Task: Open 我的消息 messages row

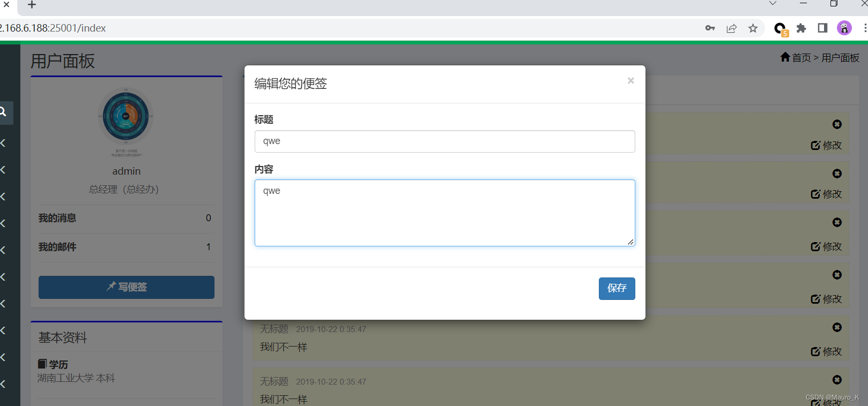Action: coord(127,219)
